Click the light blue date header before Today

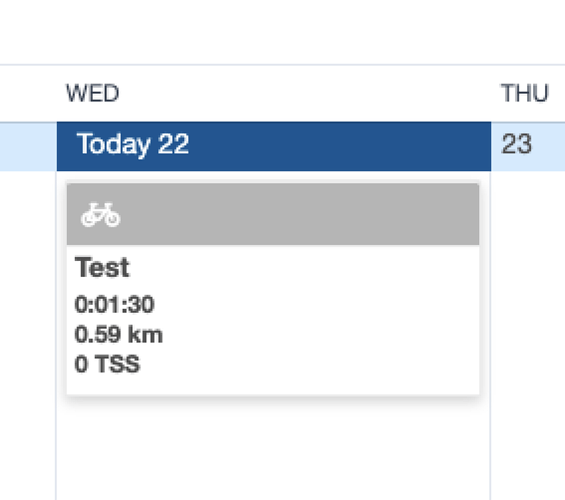[x=28, y=146]
